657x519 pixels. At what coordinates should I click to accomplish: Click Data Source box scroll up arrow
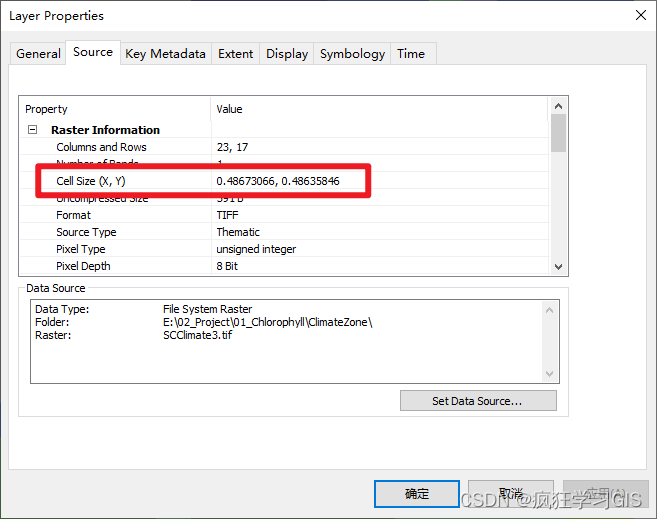point(550,310)
